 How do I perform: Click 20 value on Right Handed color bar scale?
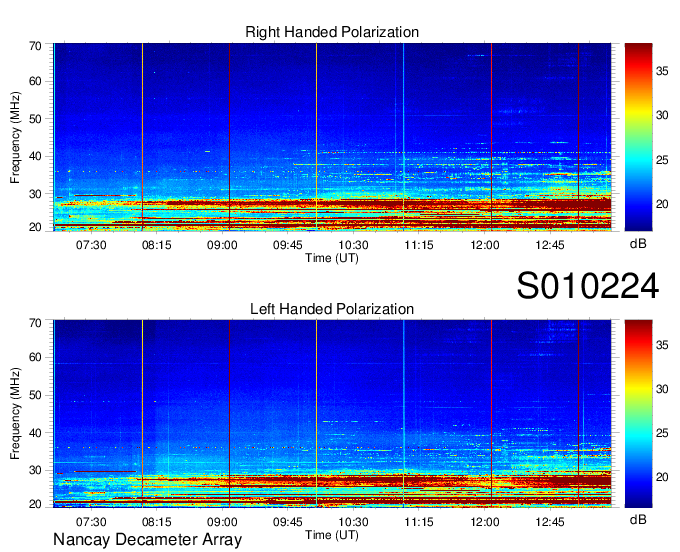[x=662, y=204]
